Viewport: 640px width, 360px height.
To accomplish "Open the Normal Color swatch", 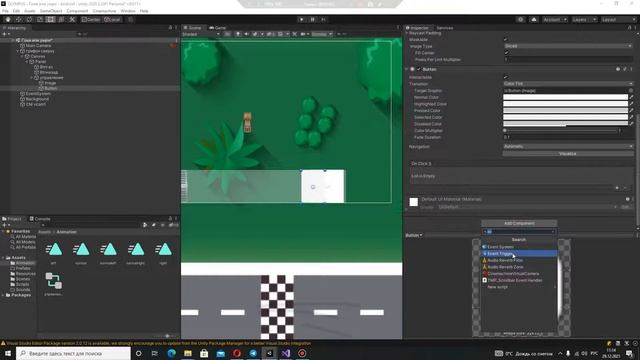I will pos(565,97).
